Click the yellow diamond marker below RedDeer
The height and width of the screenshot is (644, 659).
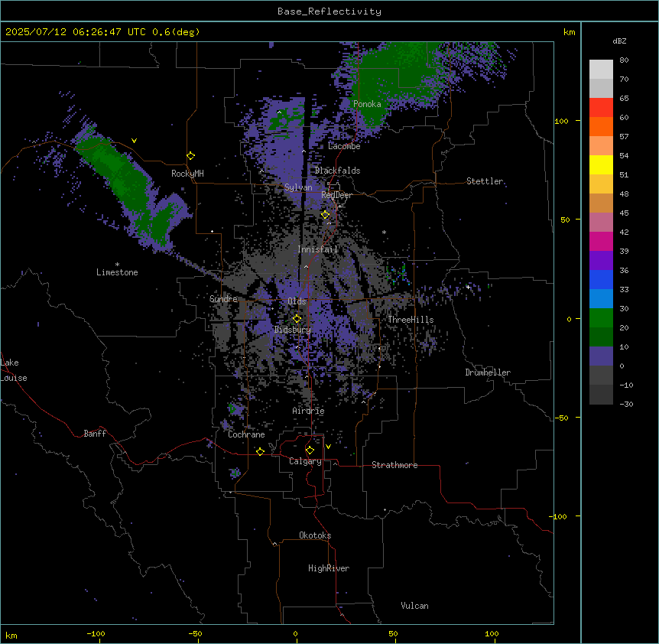click(x=326, y=215)
